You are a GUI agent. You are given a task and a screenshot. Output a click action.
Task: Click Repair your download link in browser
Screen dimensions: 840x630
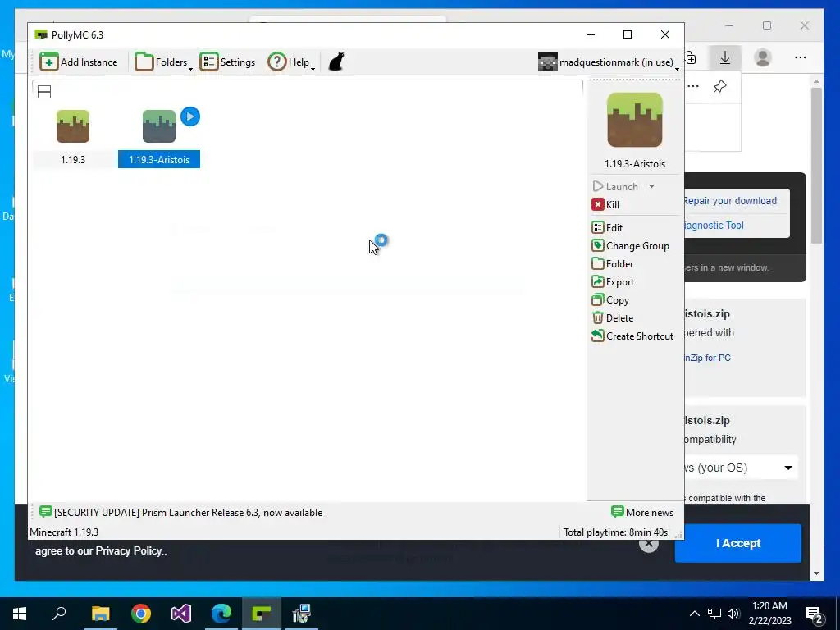pyautogui.click(x=729, y=201)
